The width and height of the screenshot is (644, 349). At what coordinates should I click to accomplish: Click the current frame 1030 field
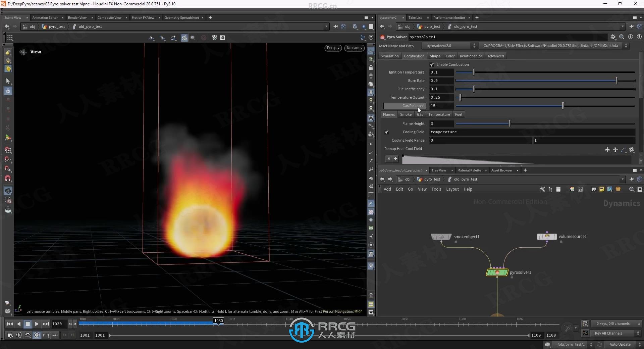(x=59, y=324)
